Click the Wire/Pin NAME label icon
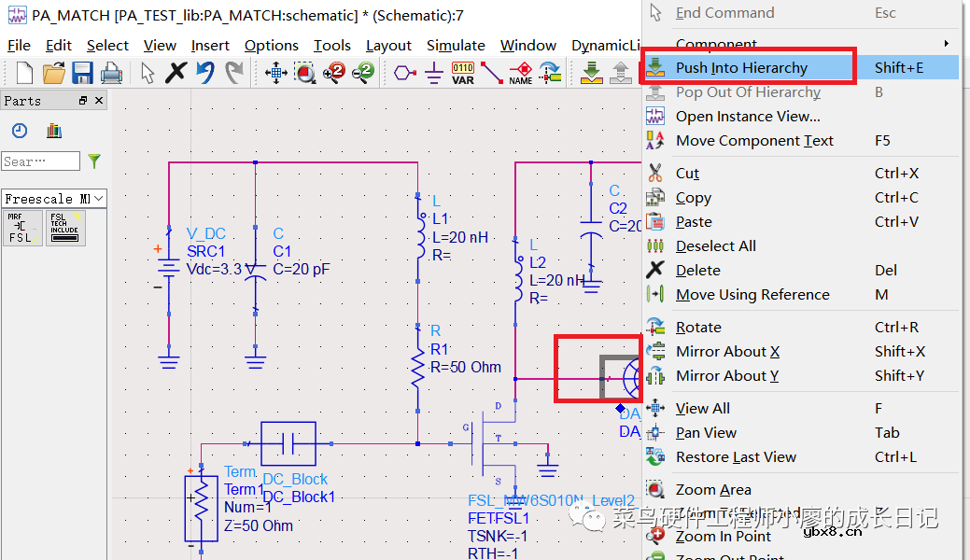Screen dimensions: 970x560 coord(521,73)
